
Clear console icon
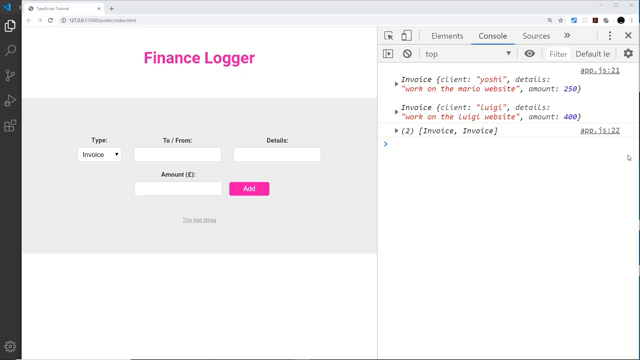(x=407, y=54)
